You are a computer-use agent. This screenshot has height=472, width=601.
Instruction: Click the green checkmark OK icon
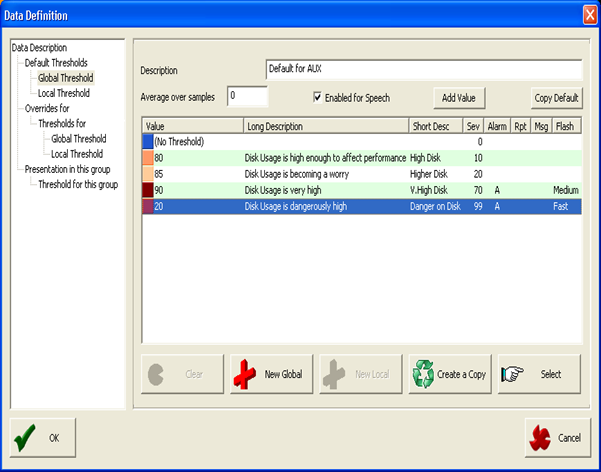coord(27,438)
